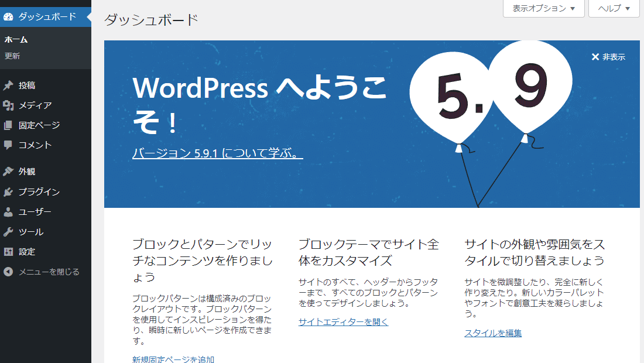644x363 pixels.
Task: Click the ブロックテーマでサイト全体をカスタマイズ heading
Action: point(368,252)
